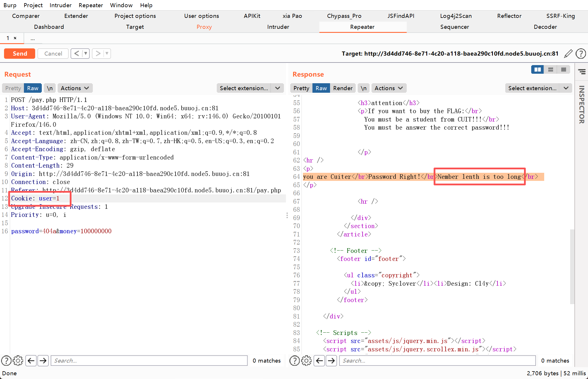Expand response Select extension dropdown
588x379 pixels.
(566, 88)
